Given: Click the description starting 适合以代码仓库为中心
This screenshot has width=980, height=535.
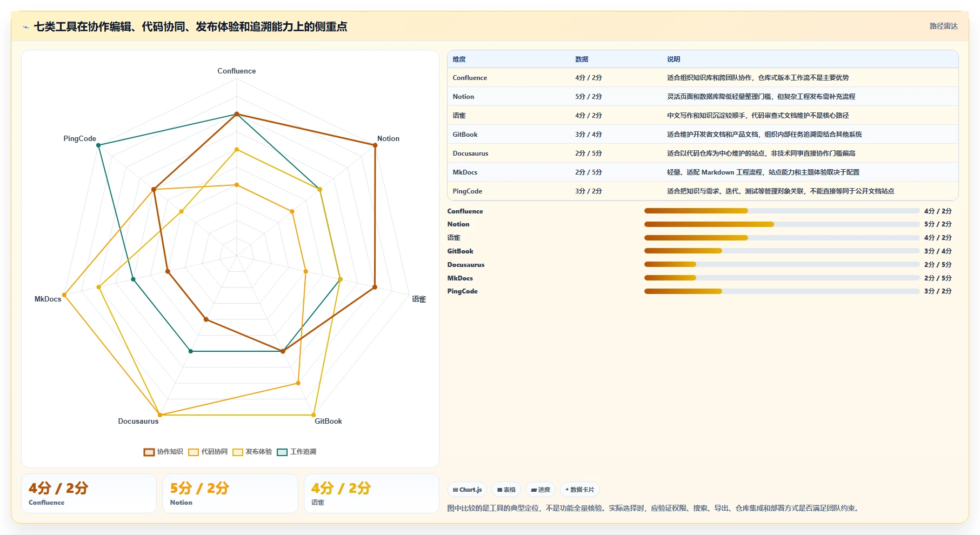Looking at the screenshot, I should click(x=761, y=153).
